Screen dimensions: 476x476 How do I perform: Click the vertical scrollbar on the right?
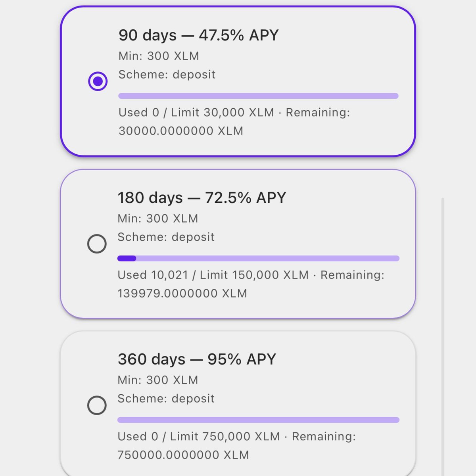(x=443, y=337)
